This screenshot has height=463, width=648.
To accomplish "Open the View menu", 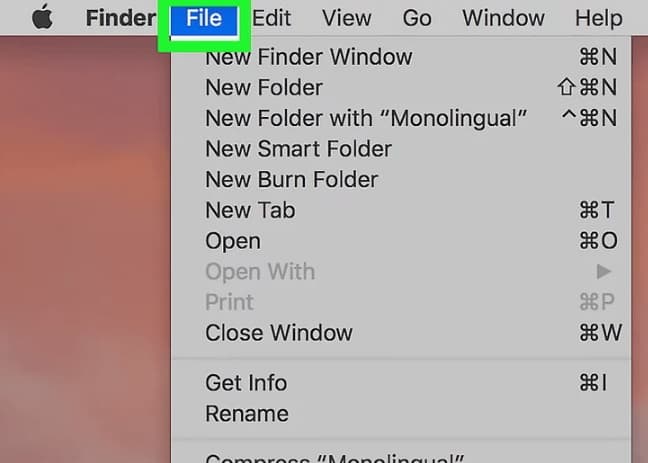I will pos(345,18).
